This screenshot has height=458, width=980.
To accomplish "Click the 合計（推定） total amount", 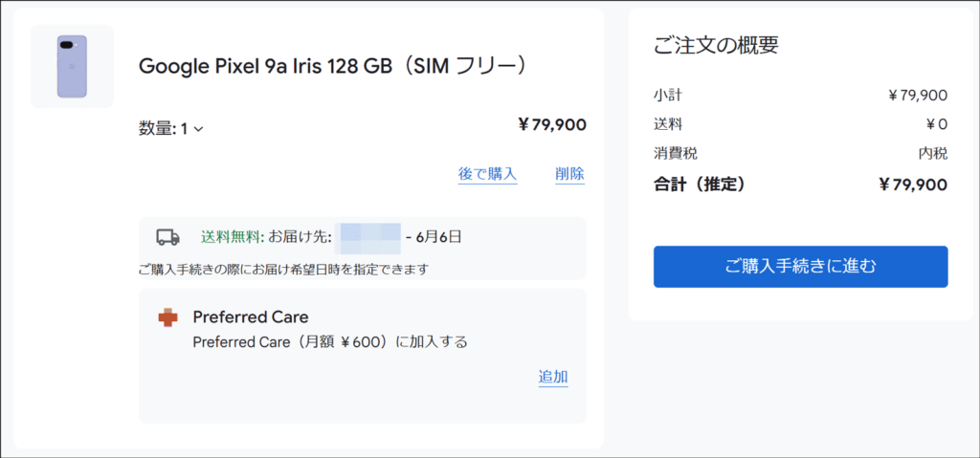I will (913, 185).
